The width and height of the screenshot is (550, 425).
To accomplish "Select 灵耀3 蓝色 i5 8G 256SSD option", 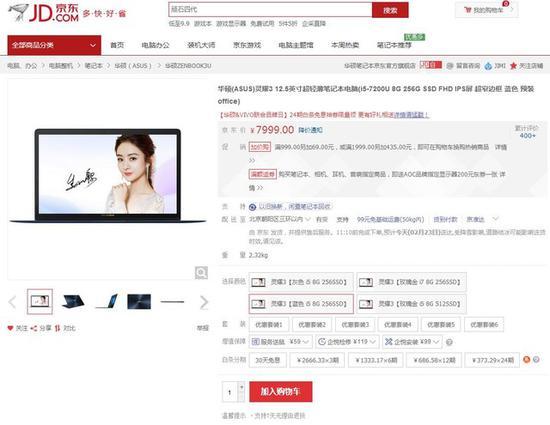I will click(x=301, y=304).
